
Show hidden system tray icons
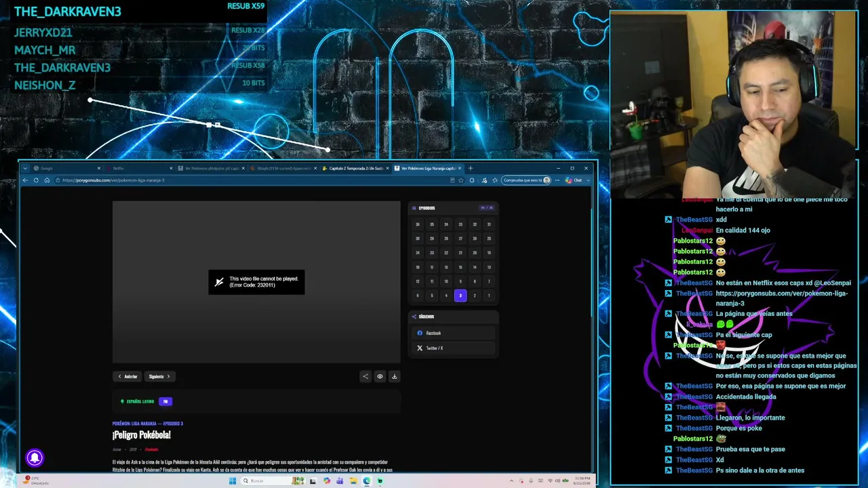[x=512, y=481]
